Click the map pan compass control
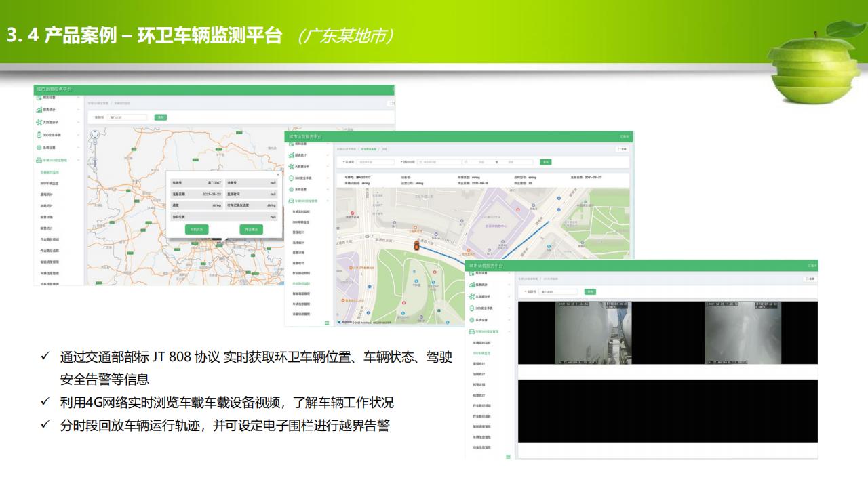 click(x=95, y=134)
